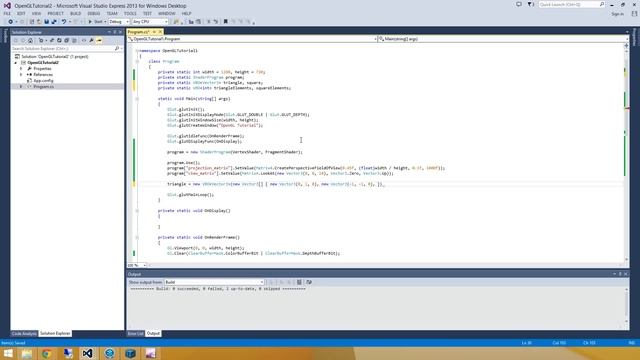Click the Solution Explorer Refresh icon
This screenshot has width=640, height=360.
pyautogui.click(x=59, y=40)
